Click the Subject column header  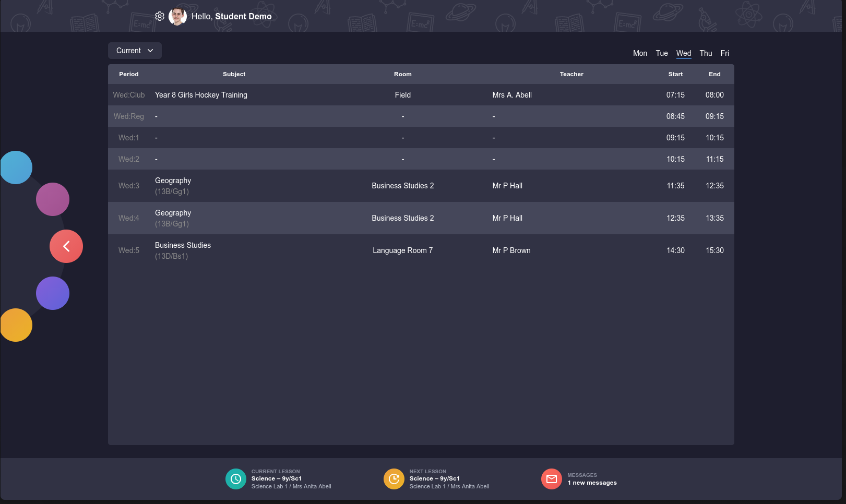coord(234,74)
